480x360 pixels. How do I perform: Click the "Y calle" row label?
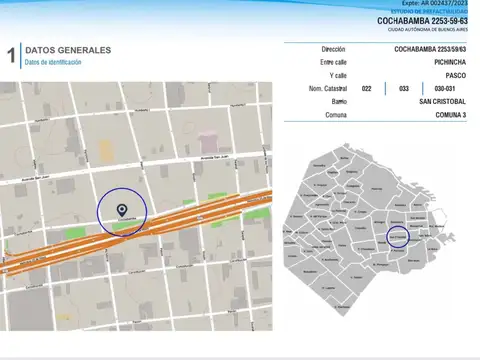[338, 76]
